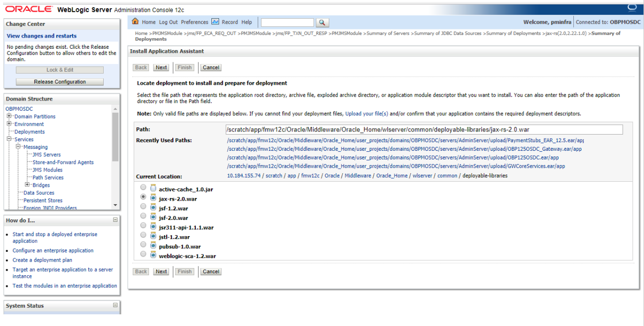Click the top Cancel button

[x=211, y=68]
